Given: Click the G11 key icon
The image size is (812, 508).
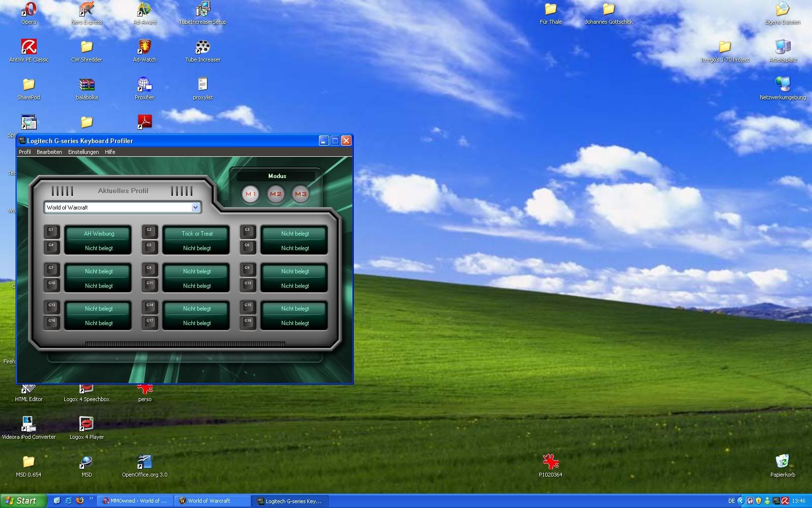Looking at the screenshot, I should (x=150, y=284).
